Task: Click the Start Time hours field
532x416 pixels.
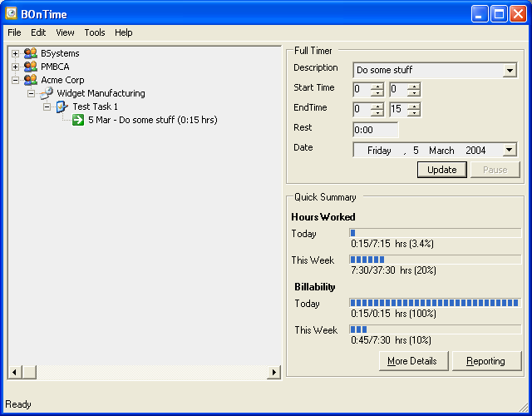Action: point(362,89)
